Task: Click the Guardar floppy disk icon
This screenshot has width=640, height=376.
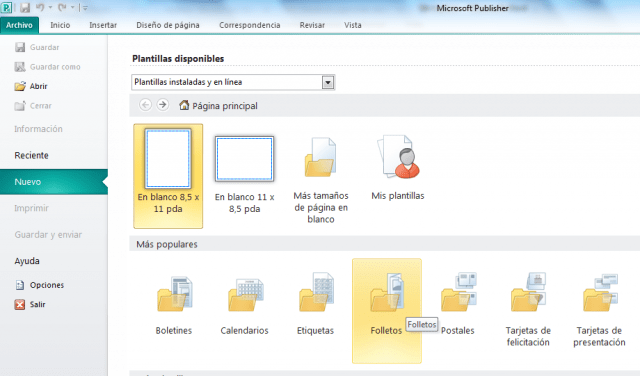Action: (x=20, y=47)
